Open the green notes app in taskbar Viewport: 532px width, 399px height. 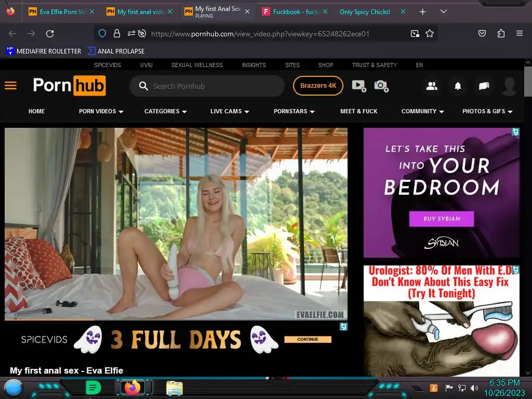click(94, 388)
